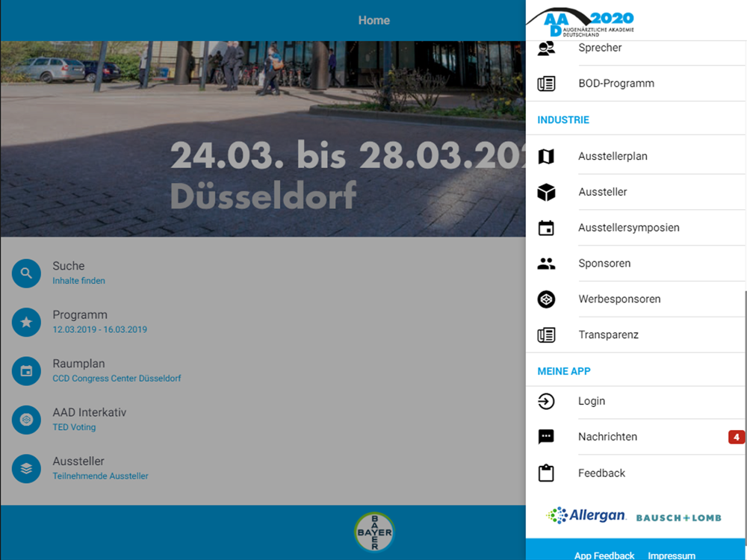Open the Programm star button
This screenshot has height=560, width=747.
pyautogui.click(x=26, y=323)
